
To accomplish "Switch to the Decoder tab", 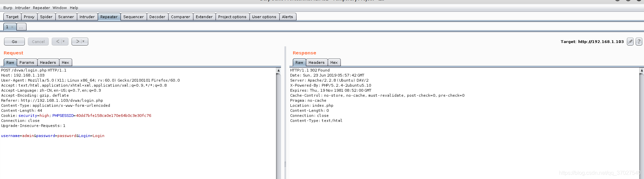I will coord(157,17).
